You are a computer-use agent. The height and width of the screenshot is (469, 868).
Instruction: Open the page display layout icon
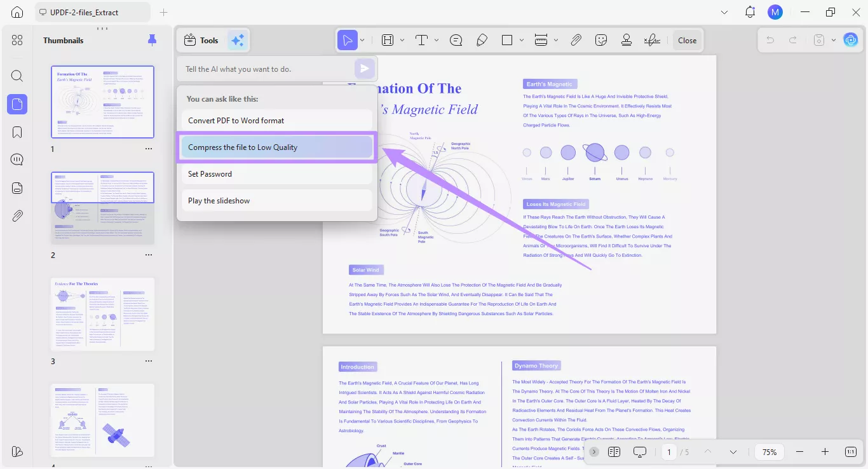(614, 452)
